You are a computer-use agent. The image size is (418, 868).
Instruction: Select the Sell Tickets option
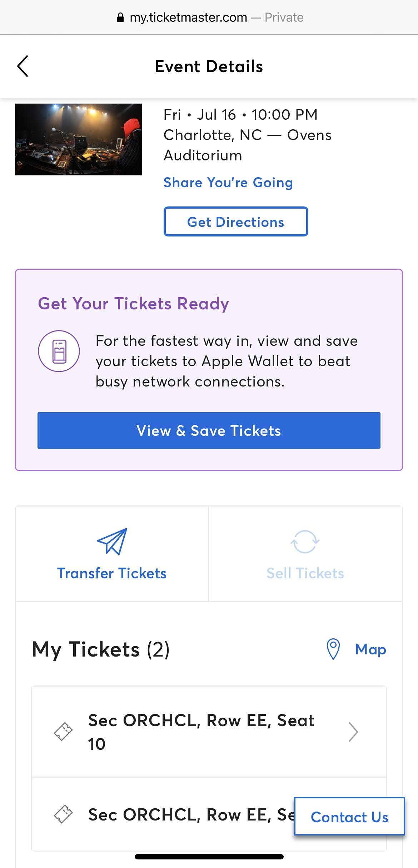[x=305, y=553]
